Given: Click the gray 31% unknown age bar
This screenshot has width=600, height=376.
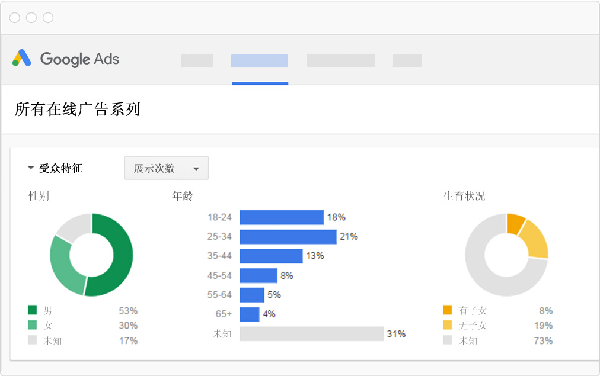Looking at the screenshot, I should 312,334.
